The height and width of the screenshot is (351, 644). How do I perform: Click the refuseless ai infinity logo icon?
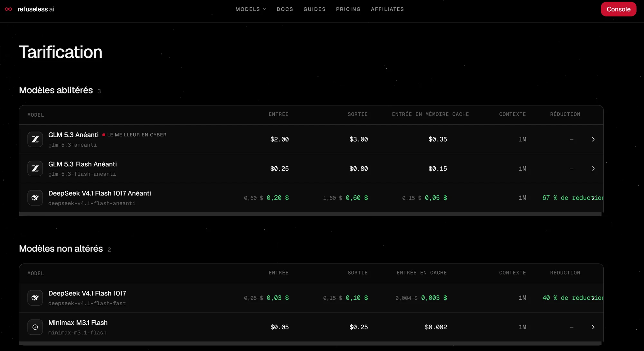click(9, 9)
